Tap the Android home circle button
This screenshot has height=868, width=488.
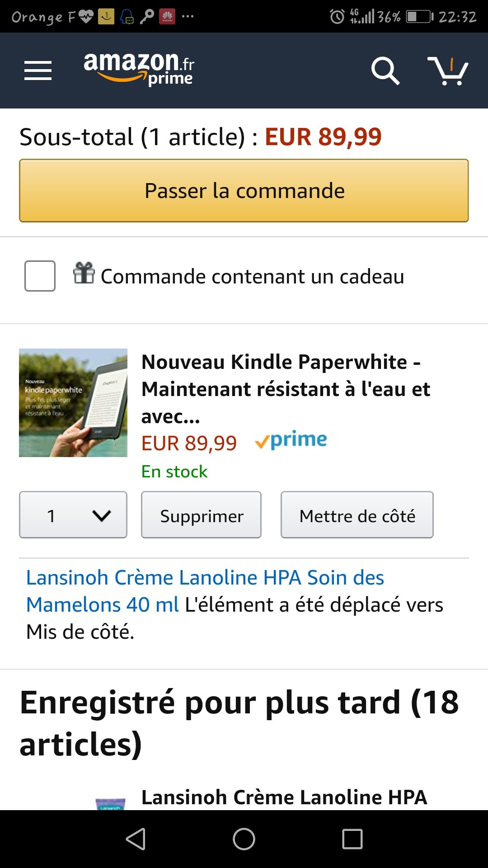(244, 839)
